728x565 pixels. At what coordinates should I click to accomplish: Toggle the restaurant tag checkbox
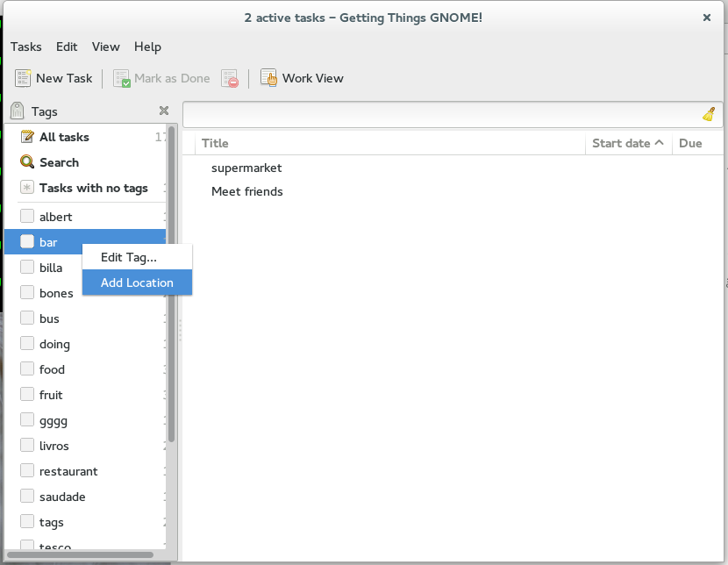(27, 471)
